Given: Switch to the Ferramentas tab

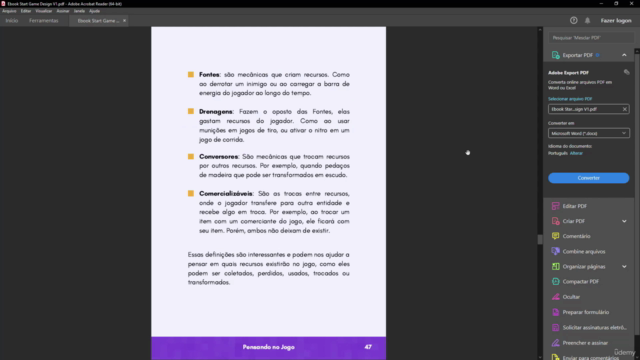Looking at the screenshot, I should (44, 20).
